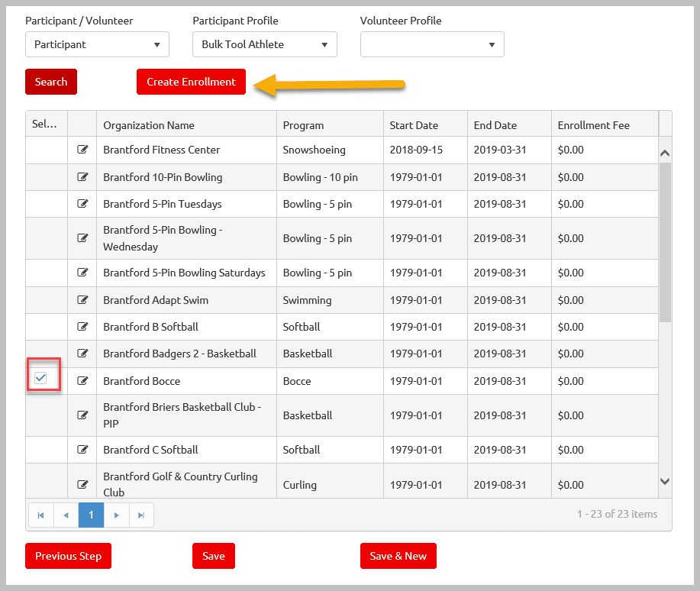This screenshot has width=700, height=591.
Task: Go to first page of results
Action: coord(41,515)
